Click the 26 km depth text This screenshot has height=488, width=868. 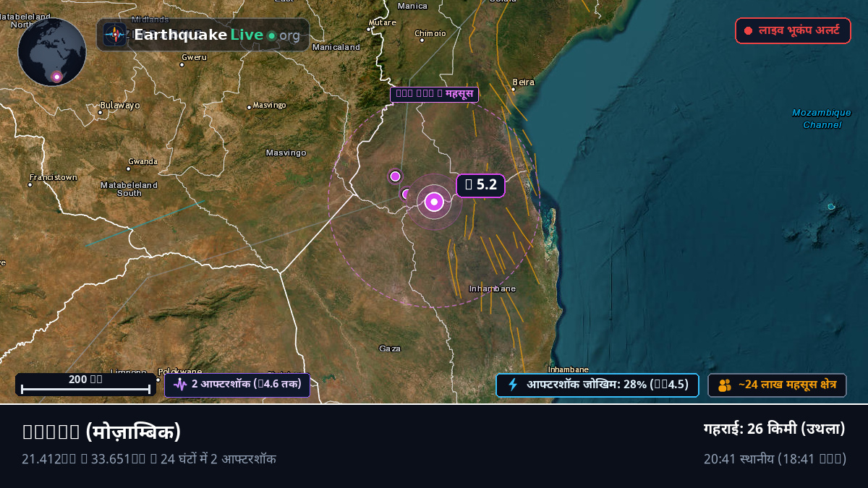(x=775, y=429)
